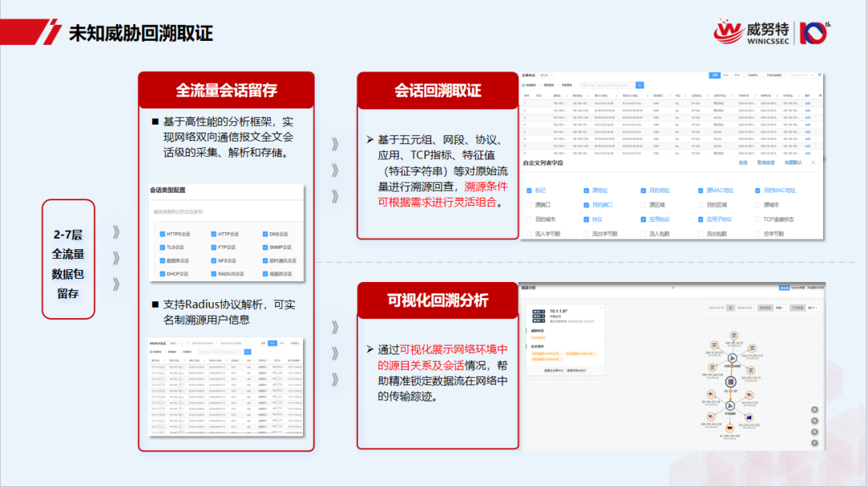Click the 10.1.1.97 host card title

tap(559, 311)
